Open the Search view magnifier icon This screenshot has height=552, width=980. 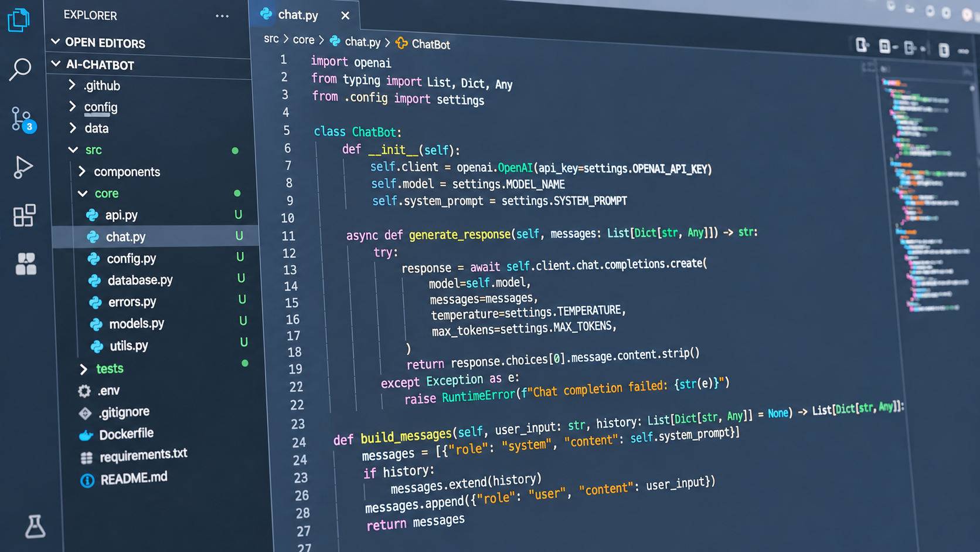tap(21, 69)
